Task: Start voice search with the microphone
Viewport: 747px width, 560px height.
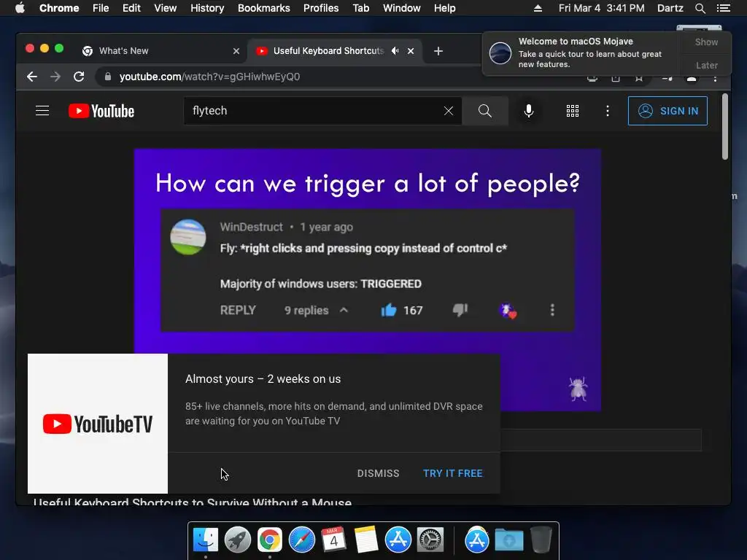Action: pyautogui.click(x=528, y=111)
